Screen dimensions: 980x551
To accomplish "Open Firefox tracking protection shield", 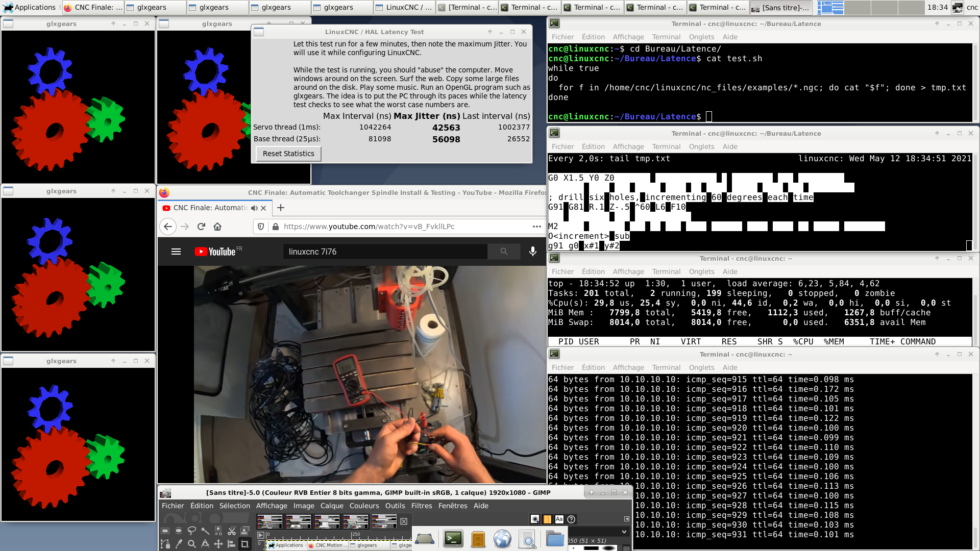I will 261,227.
